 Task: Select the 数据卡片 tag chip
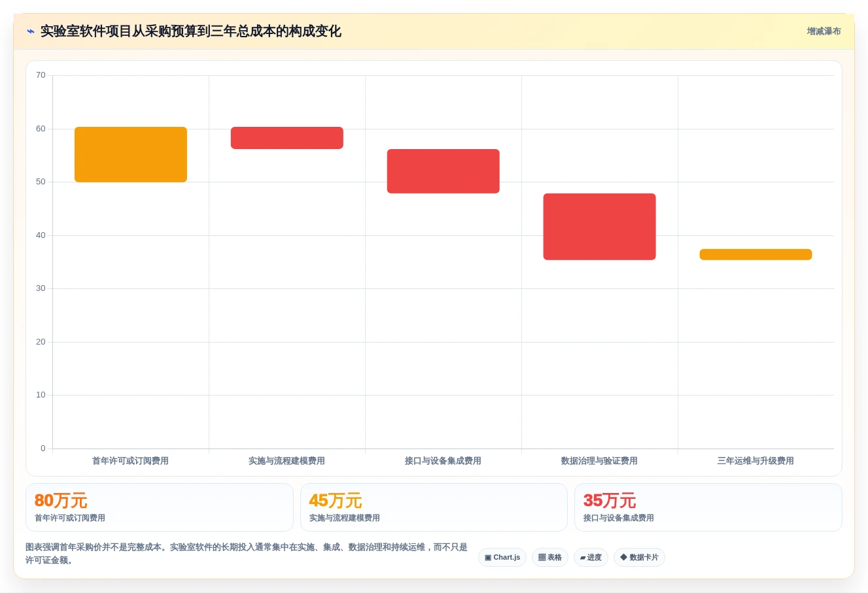tap(639, 558)
